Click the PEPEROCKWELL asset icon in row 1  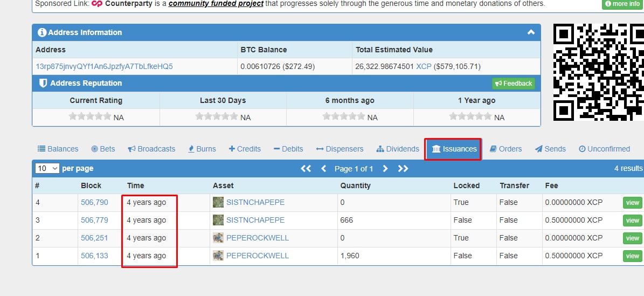pos(218,256)
